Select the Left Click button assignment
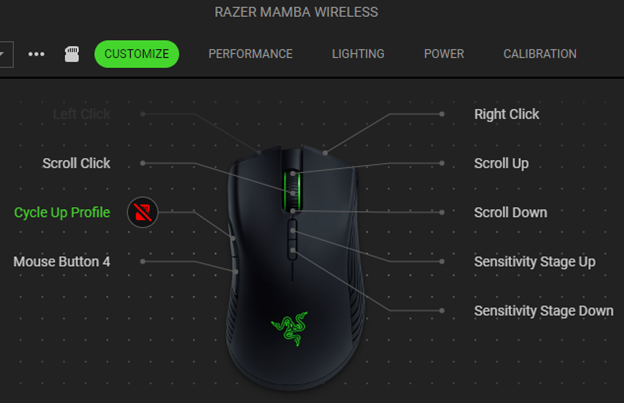The image size is (624, 403). (x=81, y=114)
